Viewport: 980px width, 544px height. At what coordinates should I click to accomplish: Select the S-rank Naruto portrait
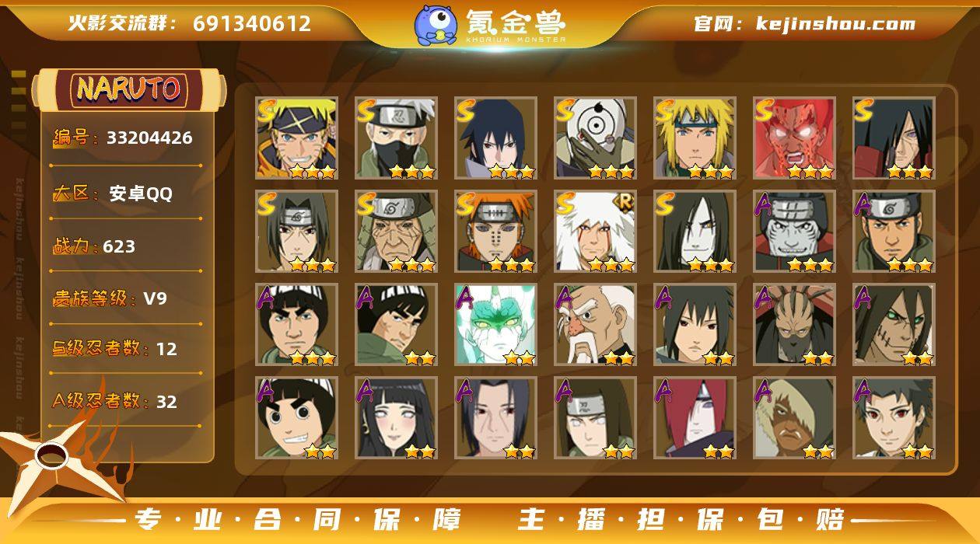(x=296, y=138)
